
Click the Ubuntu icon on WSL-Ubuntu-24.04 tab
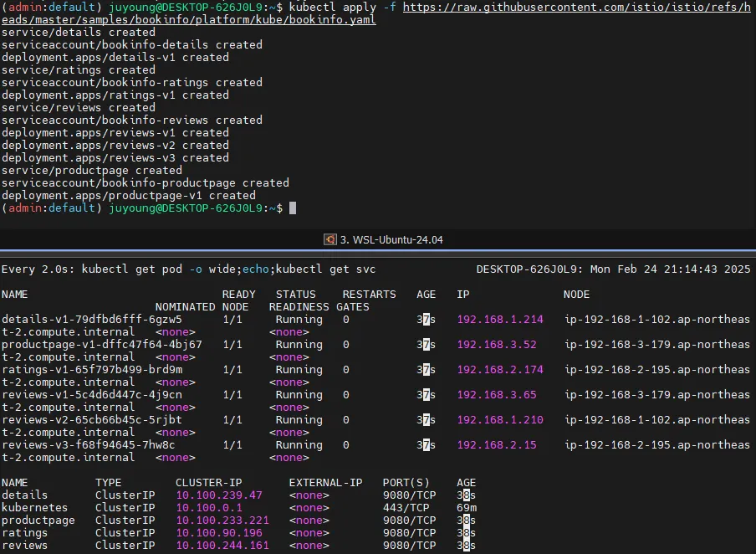pyautogui.click(x=330, y=240)
